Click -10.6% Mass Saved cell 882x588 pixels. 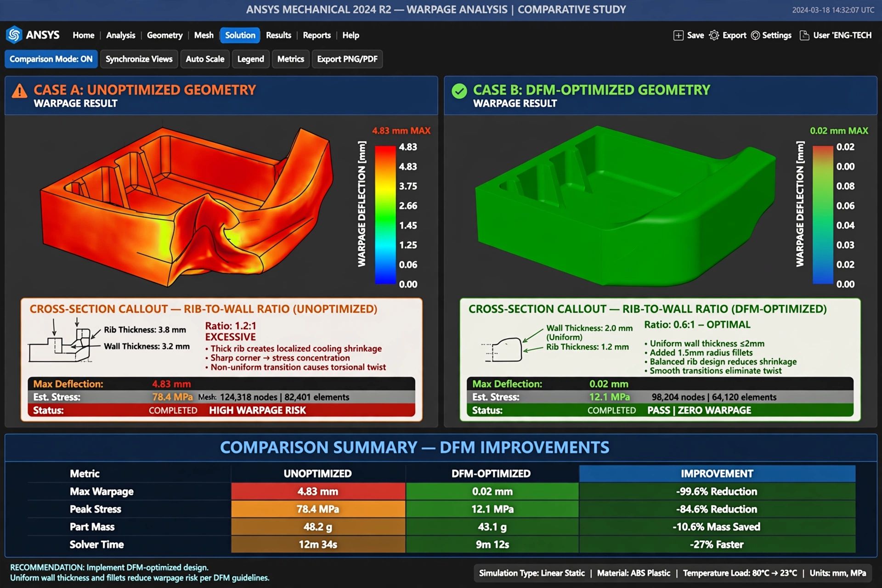[x=717, y=526]
